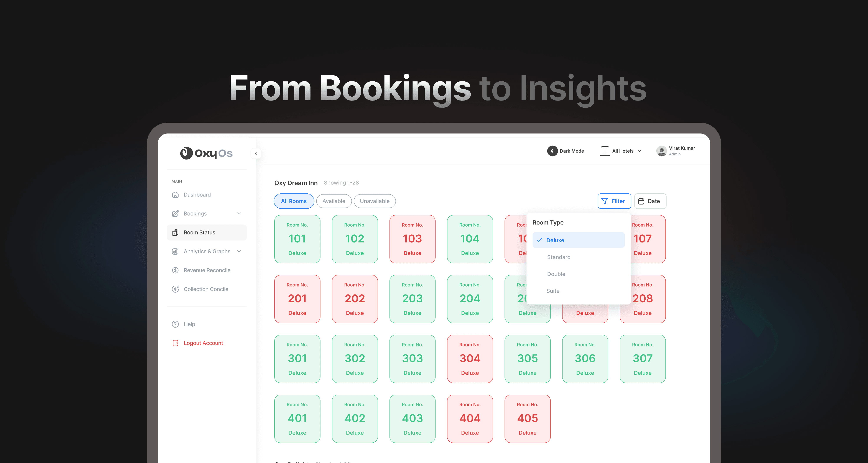Switch to the Available rooms tab
The image size is (868, 463).
point(334,201)
